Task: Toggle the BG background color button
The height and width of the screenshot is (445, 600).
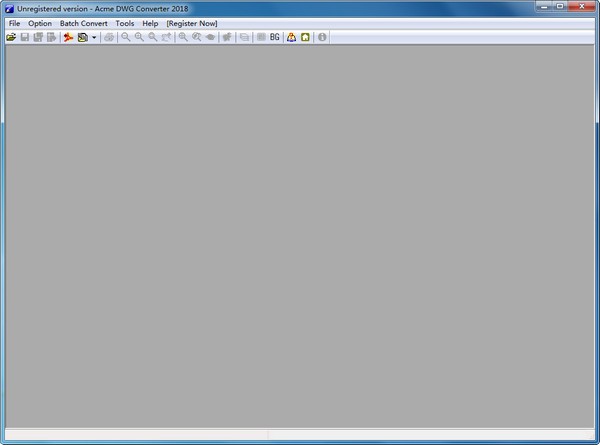Action: [275, 37]
